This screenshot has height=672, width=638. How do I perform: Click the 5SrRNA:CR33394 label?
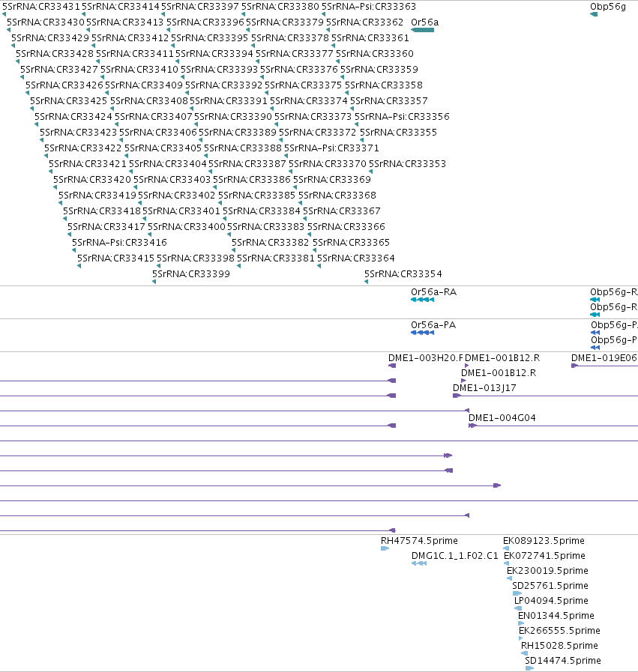point(214,54)
